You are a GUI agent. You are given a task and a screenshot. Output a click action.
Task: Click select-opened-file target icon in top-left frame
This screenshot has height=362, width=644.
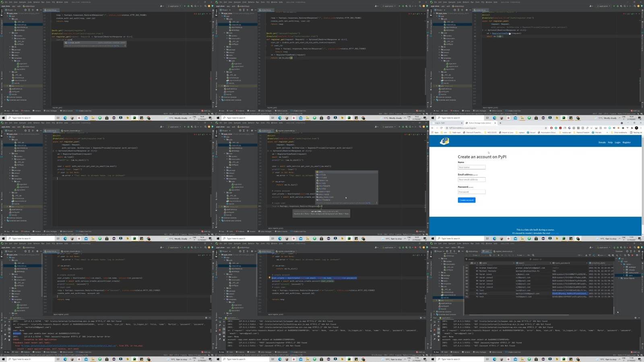pos(25,10)
